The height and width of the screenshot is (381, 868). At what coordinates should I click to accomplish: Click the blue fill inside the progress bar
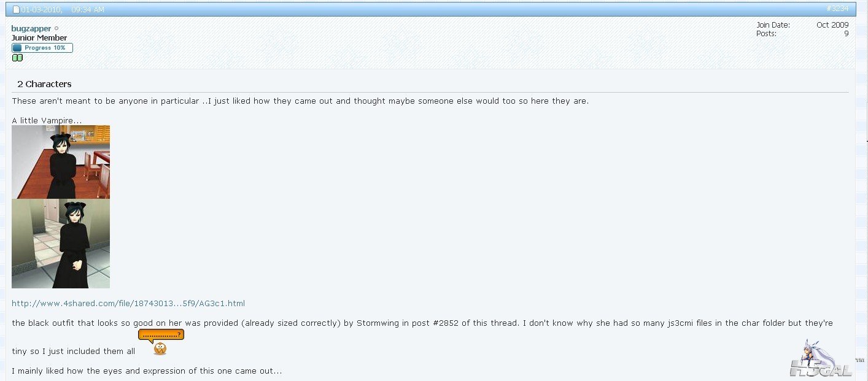[17, 48]
